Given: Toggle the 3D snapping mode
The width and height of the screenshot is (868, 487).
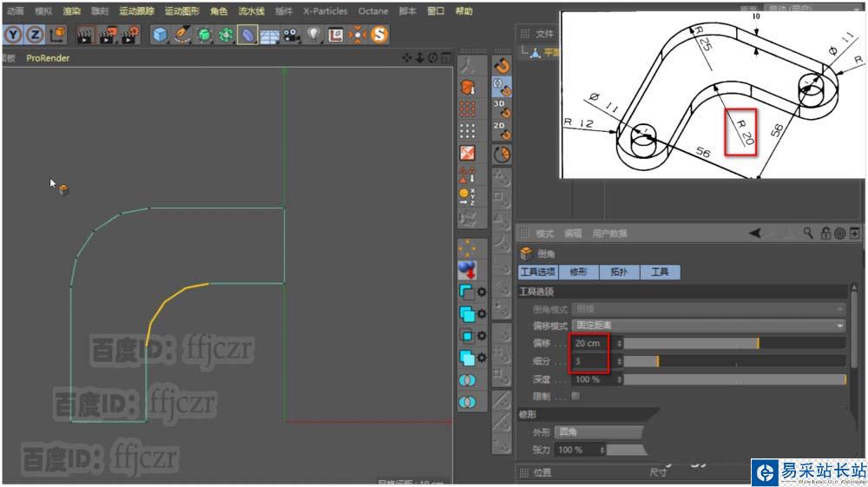Looking at the screenshot, I should [x=502, y=109].
